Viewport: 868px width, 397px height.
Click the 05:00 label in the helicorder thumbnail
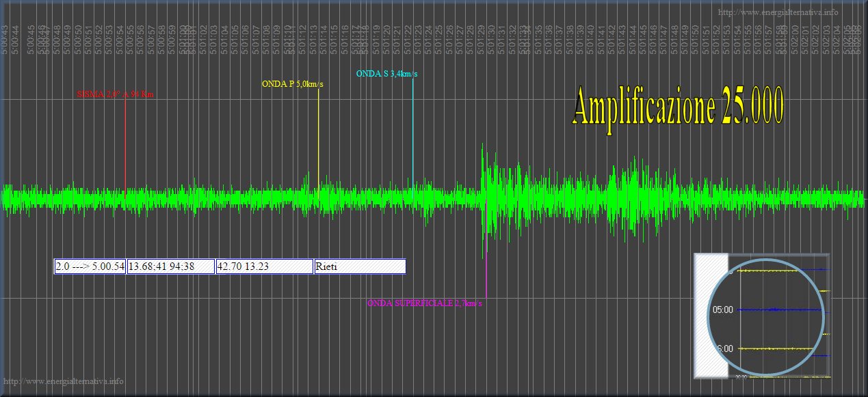723,309
